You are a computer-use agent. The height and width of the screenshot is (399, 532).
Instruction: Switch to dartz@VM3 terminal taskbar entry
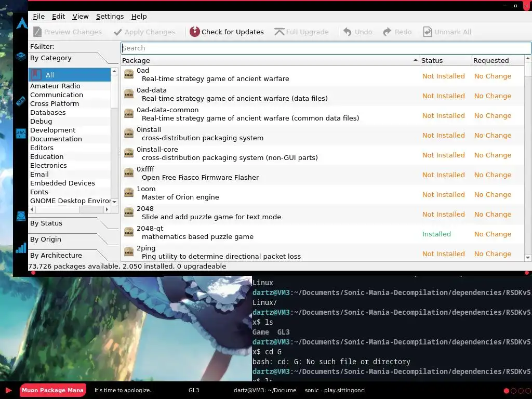(264, 390)
